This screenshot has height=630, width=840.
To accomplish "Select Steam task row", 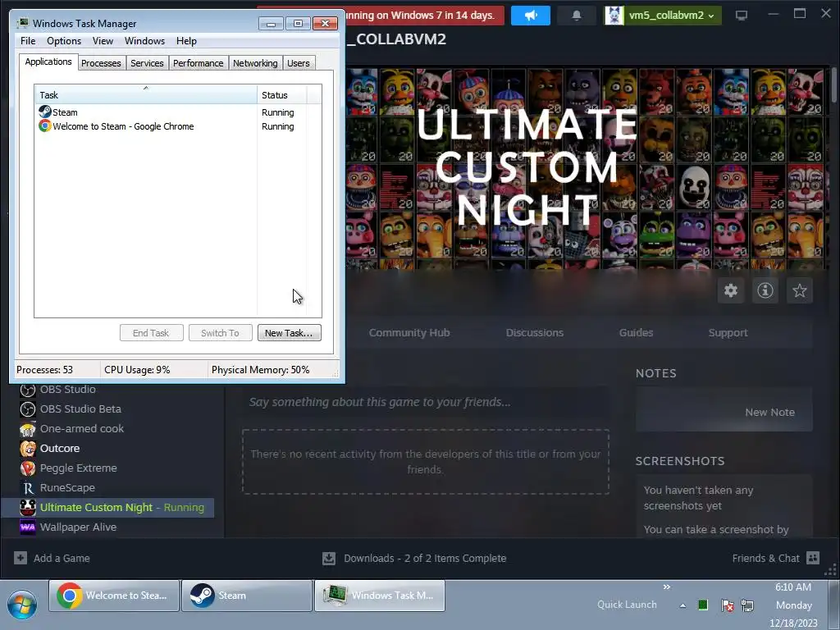I will [178, 112].
